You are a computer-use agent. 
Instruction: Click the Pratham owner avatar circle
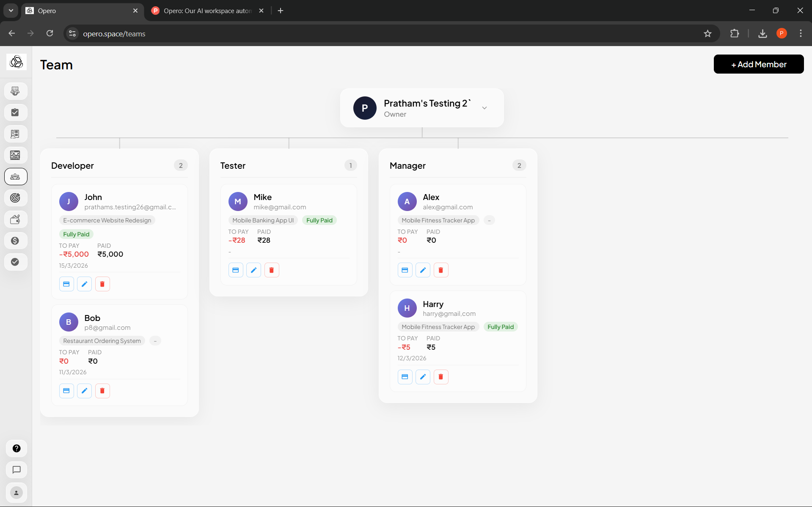tap(365, 108)
